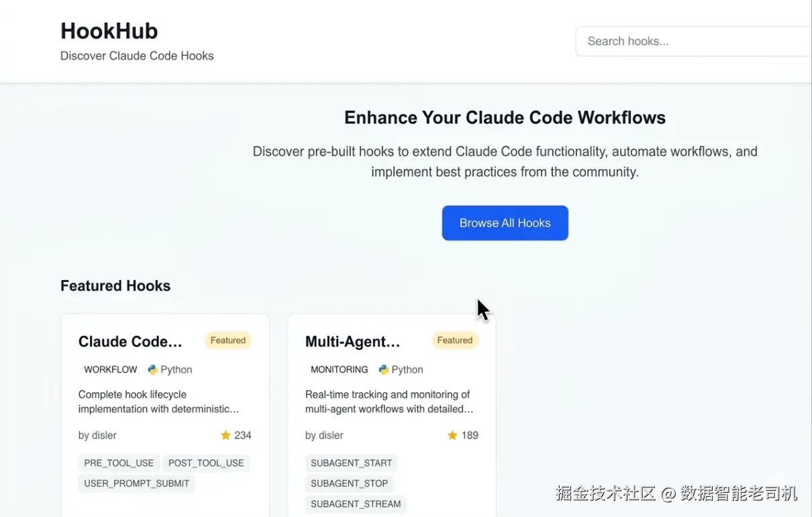This screenshot has height=517, width=812.
Task: Open Browse All Hooks button
Action: click(505, 223)
